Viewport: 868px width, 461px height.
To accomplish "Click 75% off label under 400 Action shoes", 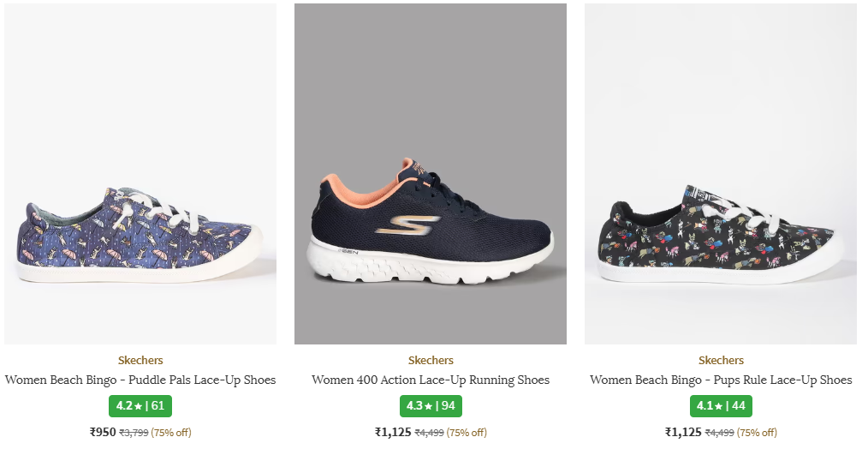I will (x=467, y=433).
